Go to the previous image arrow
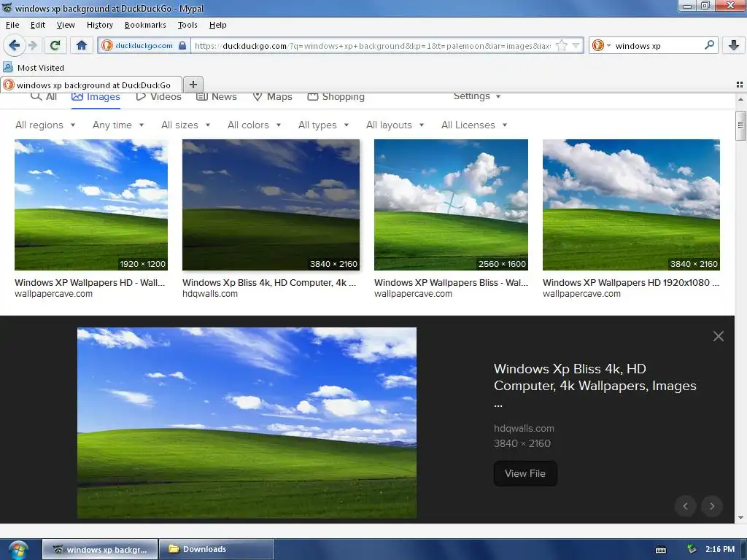 click(x=686, y=506)
